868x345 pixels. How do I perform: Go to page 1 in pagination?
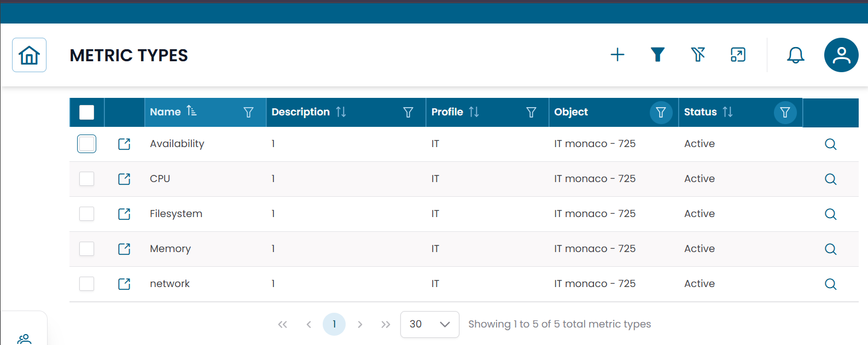coord(334,324)
